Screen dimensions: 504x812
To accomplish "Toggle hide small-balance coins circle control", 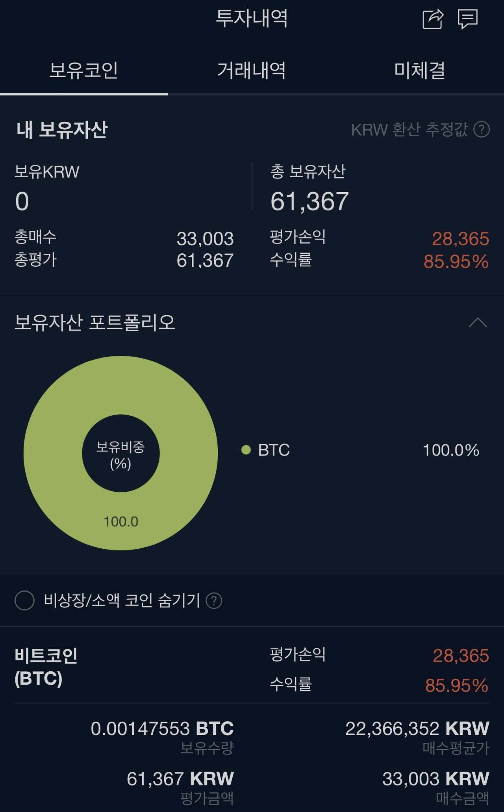I will [26, 600].
